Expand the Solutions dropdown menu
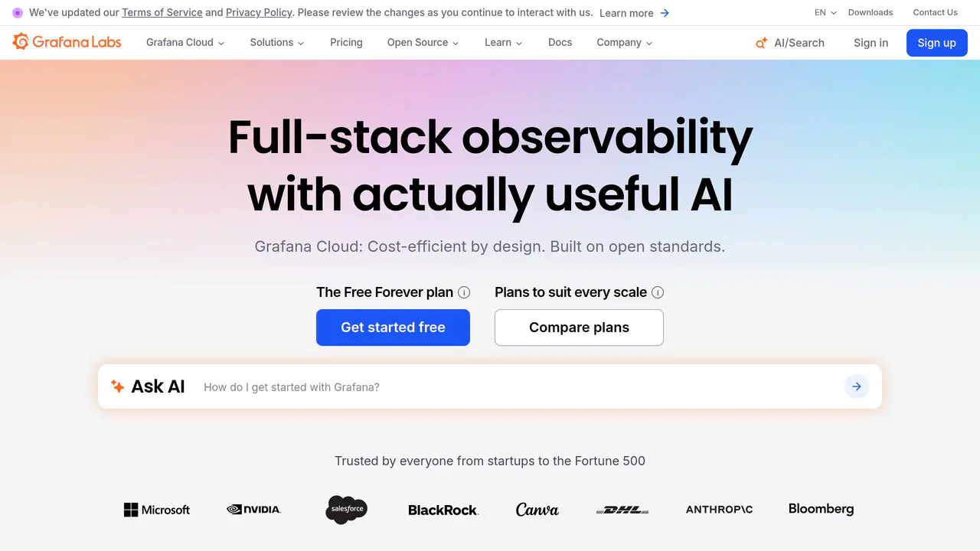This screenshot has height=551, width=980. (277, 42)
